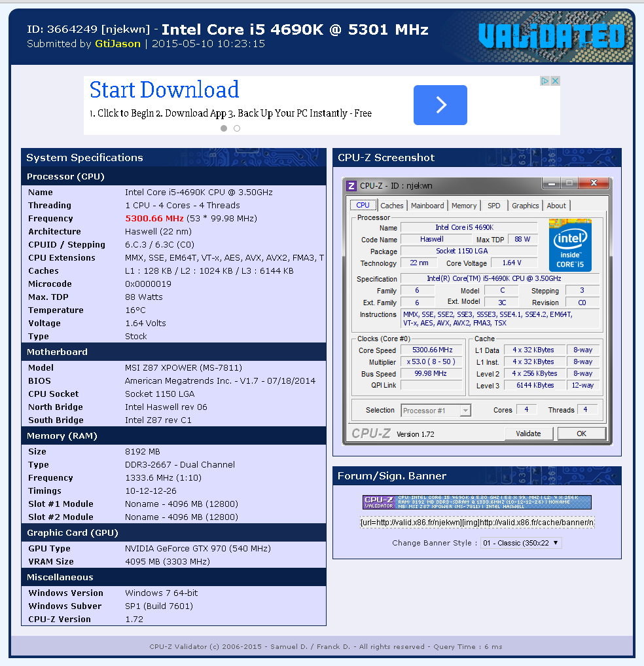This screenshot has height=666, width=644.
Task: Click the NVIDIA GeForce GTX 970 GPU type
Action: pyautogui.click(x=198, y=548)
